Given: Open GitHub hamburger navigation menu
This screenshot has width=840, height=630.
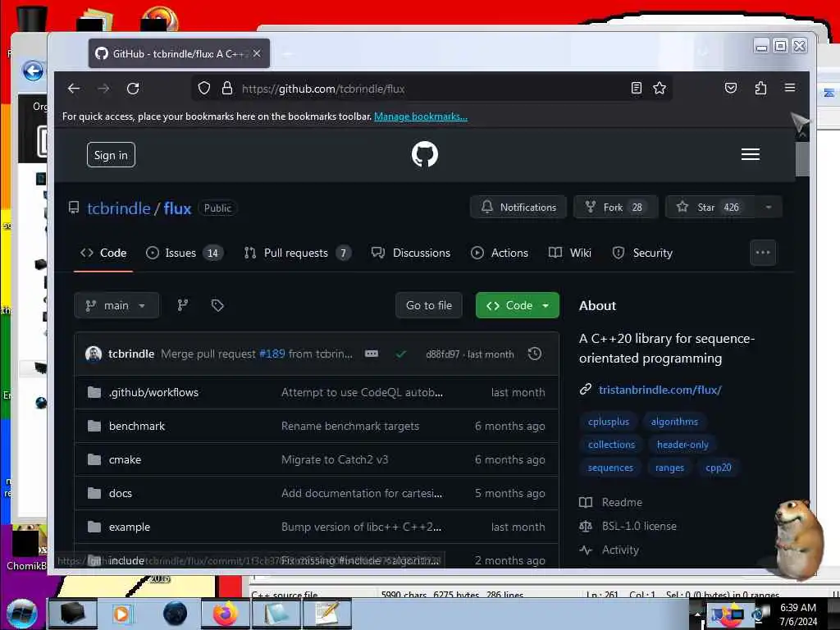Looking at the screenshot, I should (x=750, y=154).
